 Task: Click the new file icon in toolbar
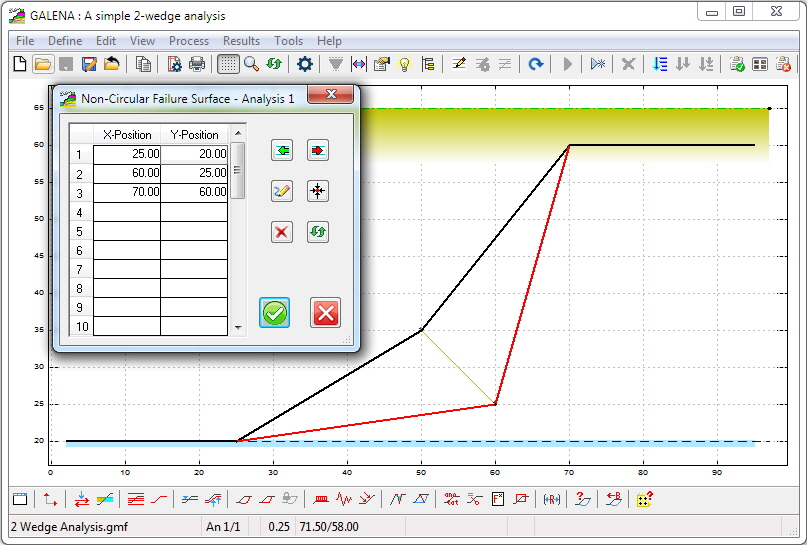[20, 64]
